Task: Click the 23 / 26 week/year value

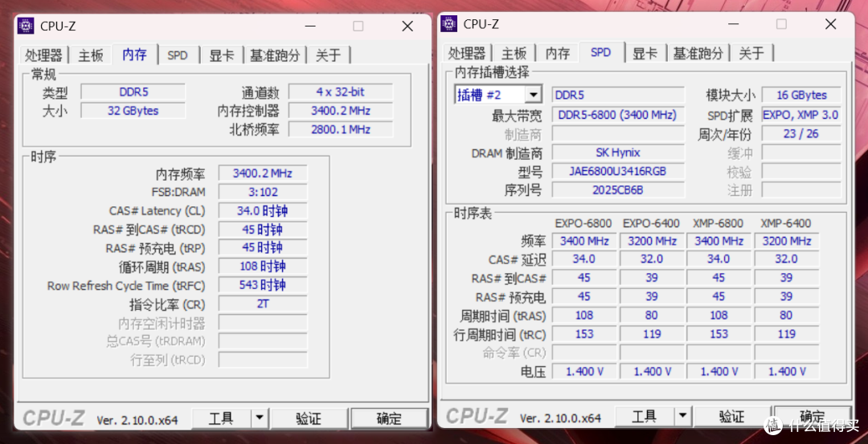Action: point(801,134)
